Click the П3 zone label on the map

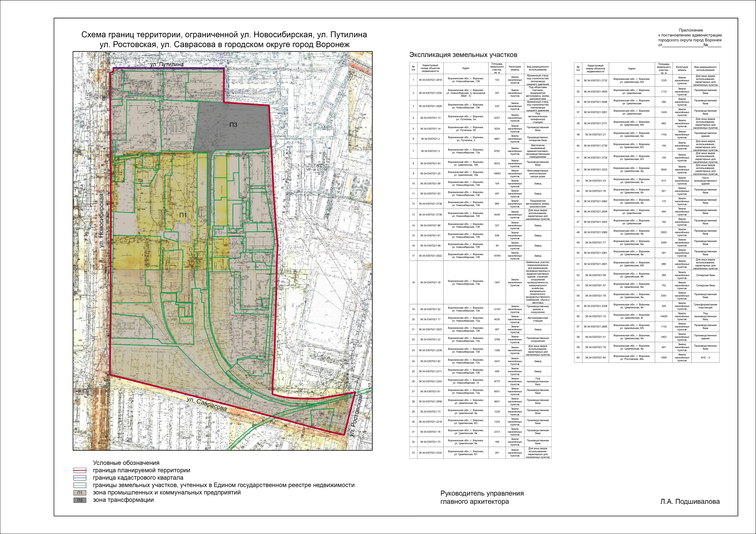tap(233, 125)
